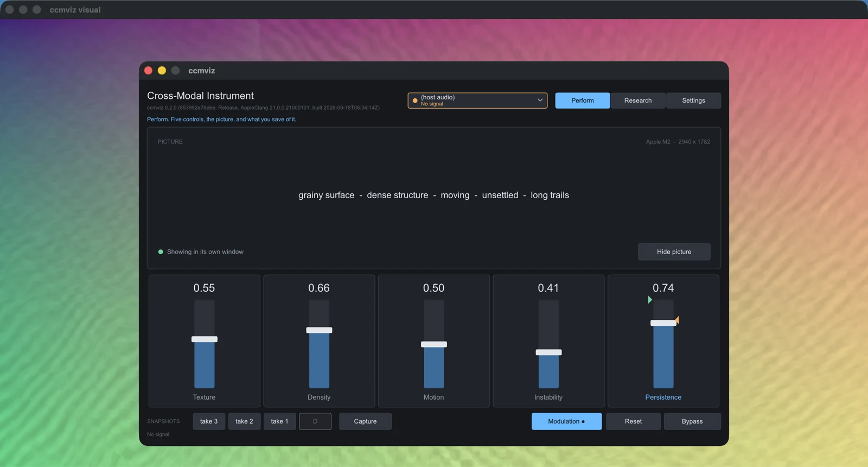This screenshot has width=868, height=467.
Task: Click the Persistence value 0.74
Action: (x=663, y=288)
